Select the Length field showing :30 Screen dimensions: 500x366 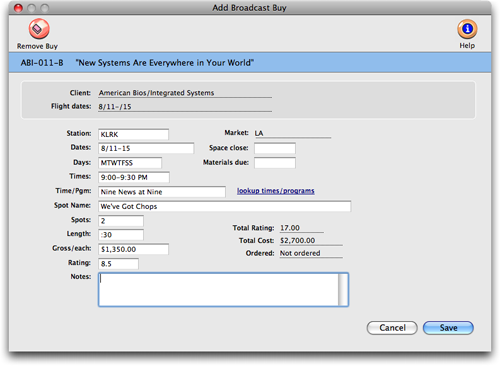[x=121, y=235]
